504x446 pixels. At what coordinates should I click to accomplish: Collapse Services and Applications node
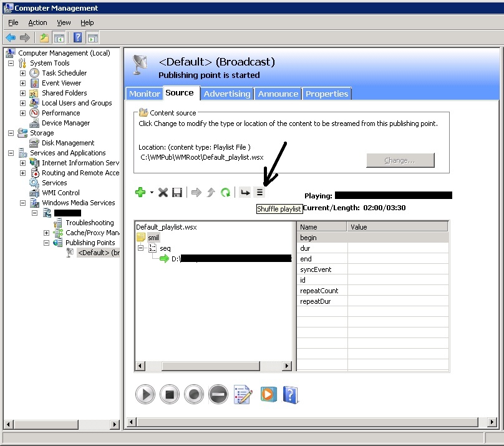point(11,153)
